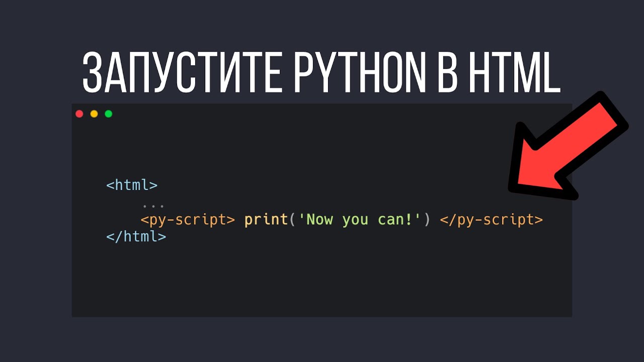Click the opening <html> tag
Image resolution: width=644 pixels, height=362 pixels.
(x=132, y=185)
